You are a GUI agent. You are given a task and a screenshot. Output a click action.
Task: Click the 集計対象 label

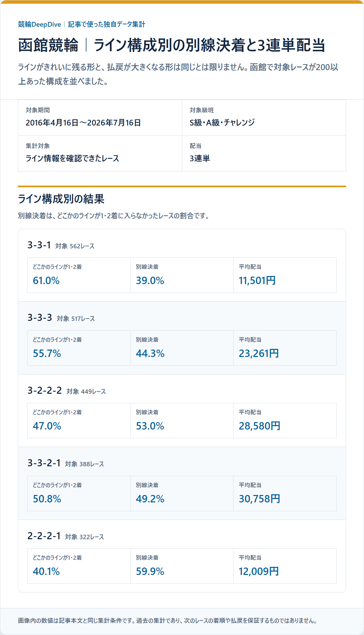(38, 146)
